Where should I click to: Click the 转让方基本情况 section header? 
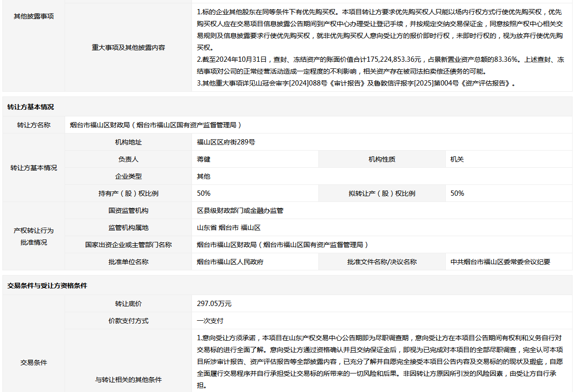(x=30, y=107)
